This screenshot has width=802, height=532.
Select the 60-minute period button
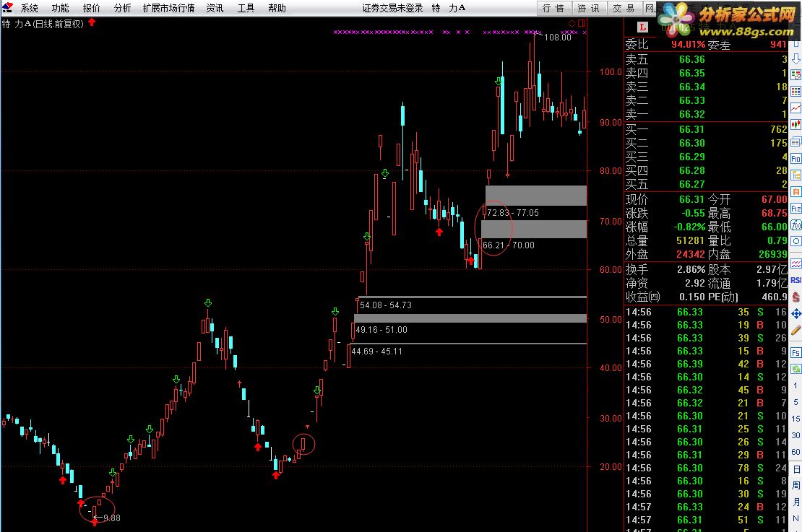[x=796, y=452]
